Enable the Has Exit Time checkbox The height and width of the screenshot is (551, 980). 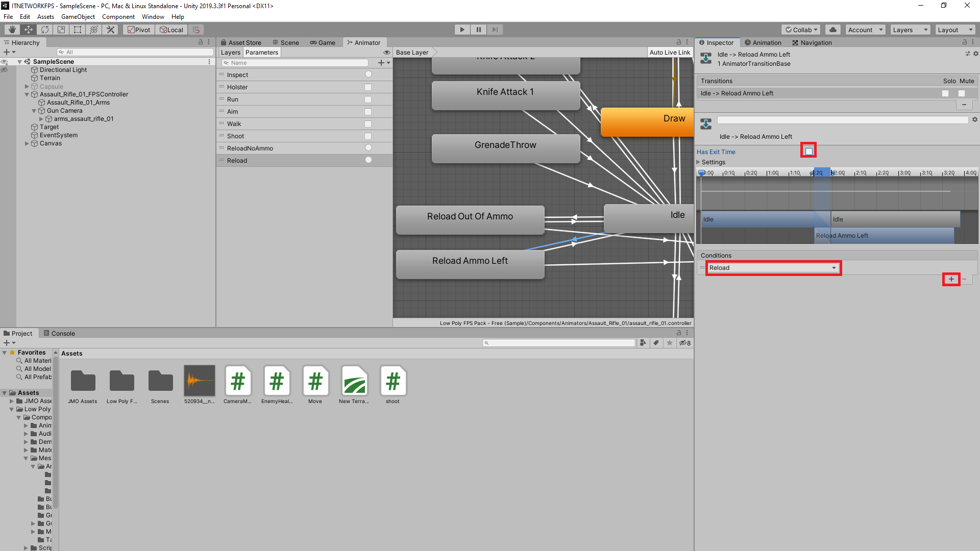click(808, 150)
